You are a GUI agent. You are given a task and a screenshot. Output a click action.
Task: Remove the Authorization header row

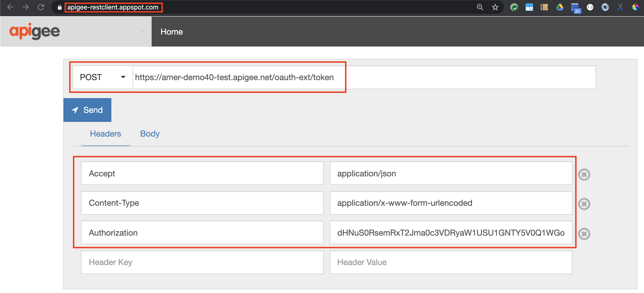click(584, 234)
